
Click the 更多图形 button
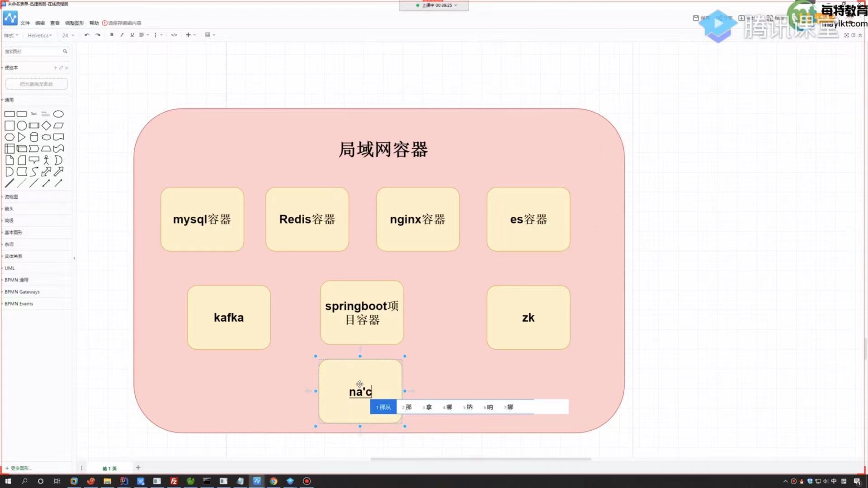[20, 468]
